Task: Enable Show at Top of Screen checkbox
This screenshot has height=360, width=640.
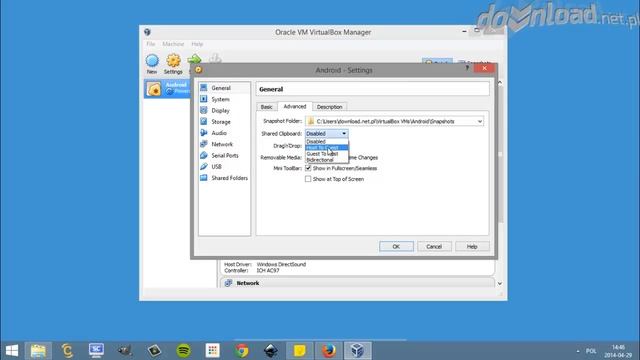Action: coord(308,179)
